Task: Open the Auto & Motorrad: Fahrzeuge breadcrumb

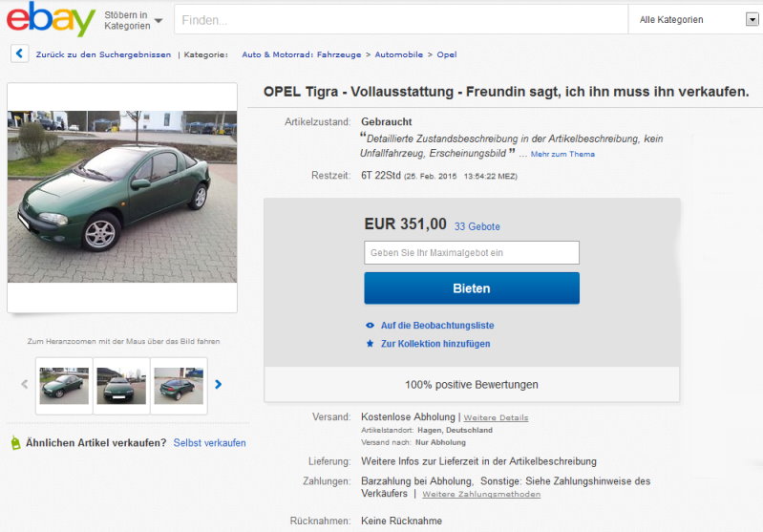Action: tap(302, 55)
